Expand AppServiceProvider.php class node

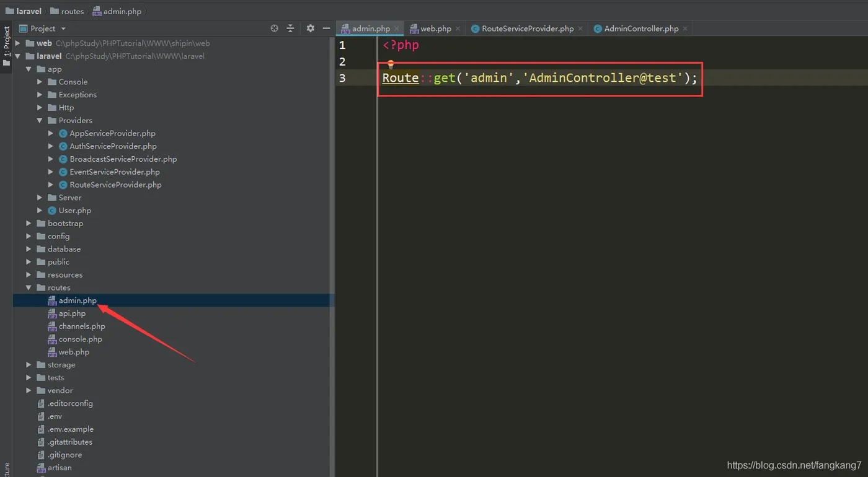(51, 133)
